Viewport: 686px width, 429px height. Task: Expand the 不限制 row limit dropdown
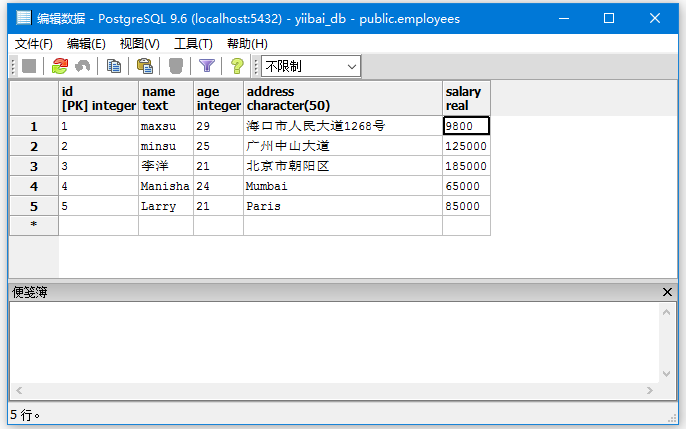click(351, 66)
